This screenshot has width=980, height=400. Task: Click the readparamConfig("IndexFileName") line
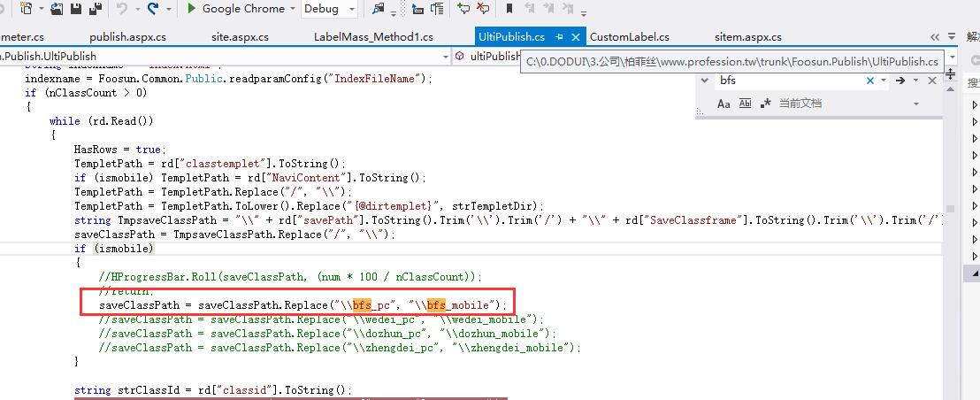[x=229, y=79]
